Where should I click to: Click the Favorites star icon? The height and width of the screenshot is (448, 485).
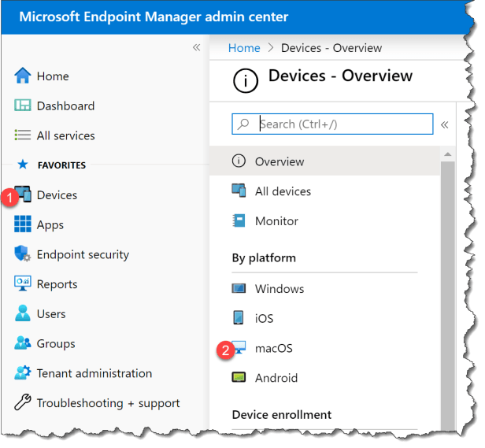[23, 165]
